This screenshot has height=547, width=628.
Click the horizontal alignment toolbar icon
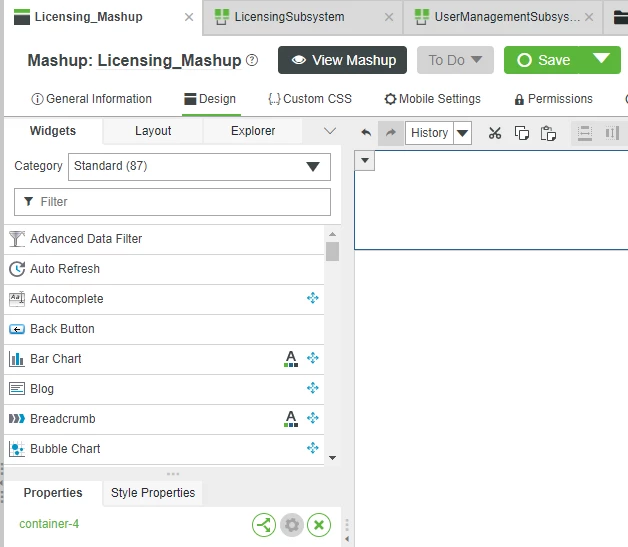coord(585,133)
